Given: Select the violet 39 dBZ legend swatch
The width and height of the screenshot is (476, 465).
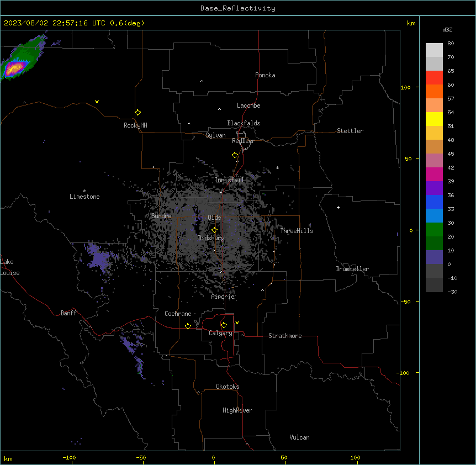Looking at the screenshot, I should pyautogui.click(x=434, y=188).
